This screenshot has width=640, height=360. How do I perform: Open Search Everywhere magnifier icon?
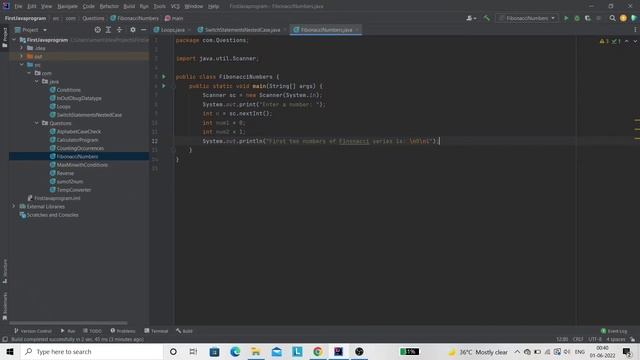612,18
